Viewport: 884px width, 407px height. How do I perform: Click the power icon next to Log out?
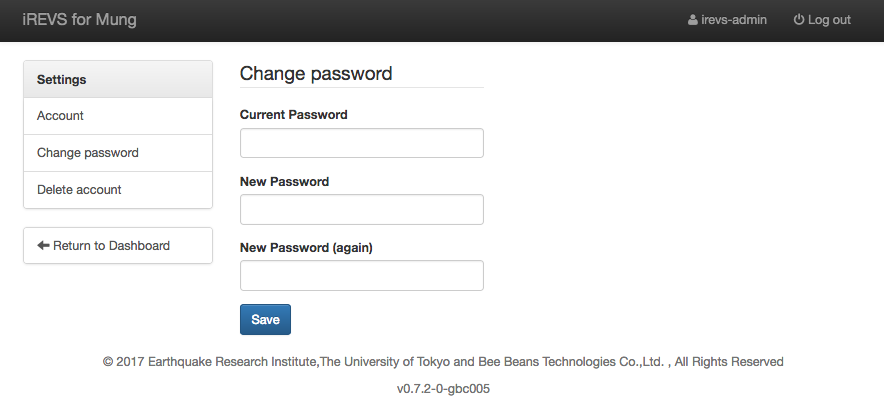tap(799, 20)
